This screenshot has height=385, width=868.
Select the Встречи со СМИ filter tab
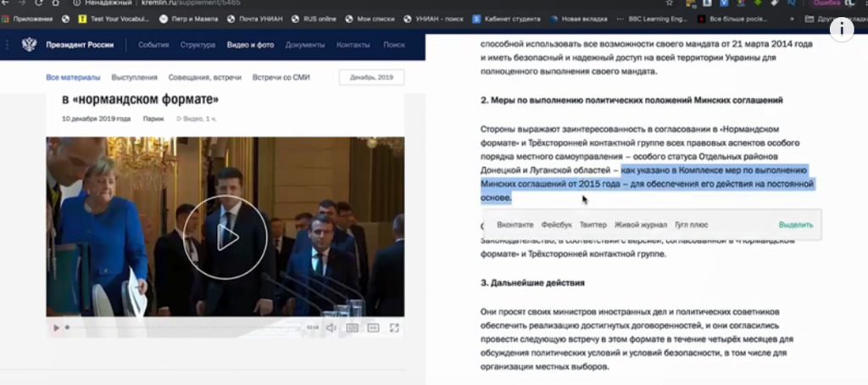(281, 77)
